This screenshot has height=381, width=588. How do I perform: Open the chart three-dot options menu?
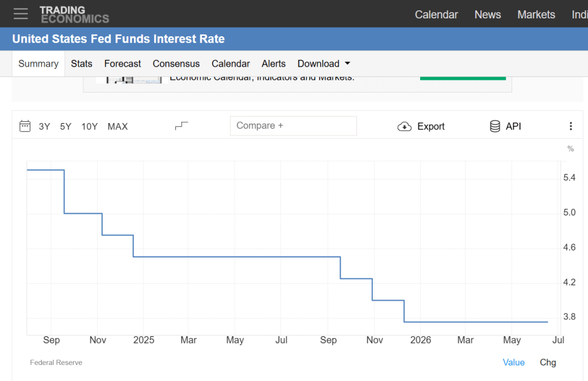pyautogui.click(x=571, y=126)
